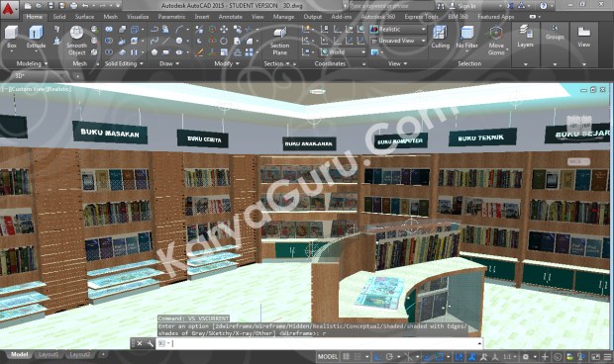614x364 pixels.
Task: Switch to the Surface ribbon tab
Action: click(x=84, y=17)
